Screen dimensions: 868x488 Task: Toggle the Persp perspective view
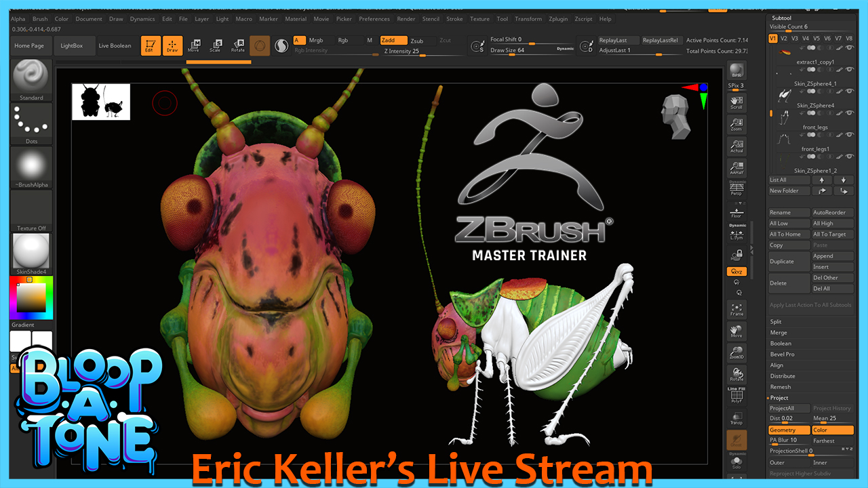click(736, 189)
